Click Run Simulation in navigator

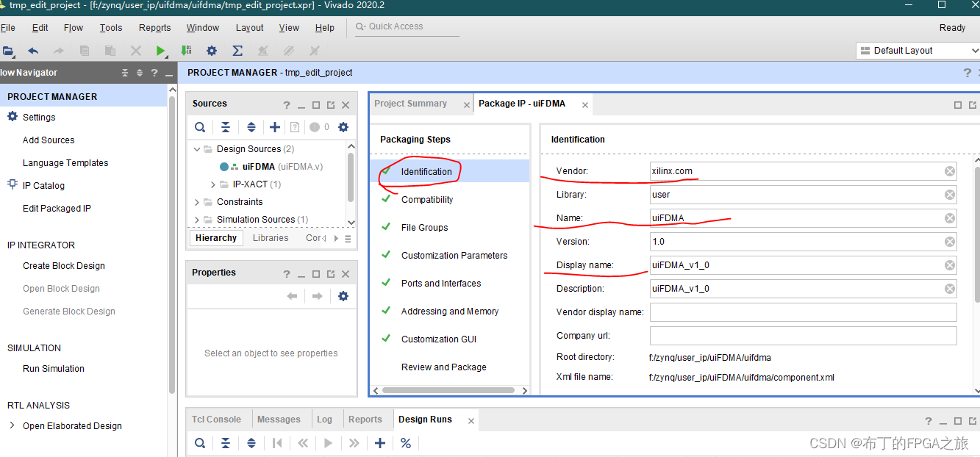tap(54, 369)
